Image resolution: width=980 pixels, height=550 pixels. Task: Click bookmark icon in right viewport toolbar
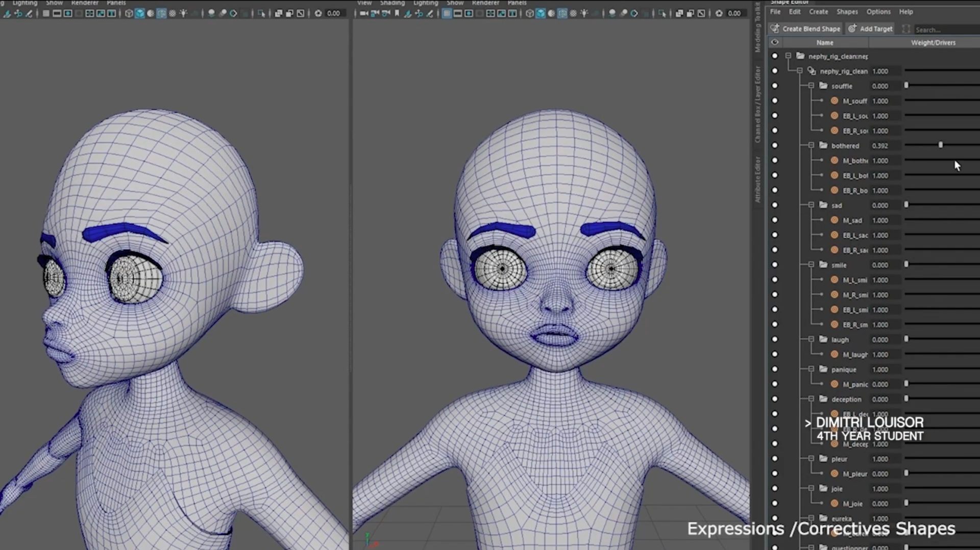397,14
